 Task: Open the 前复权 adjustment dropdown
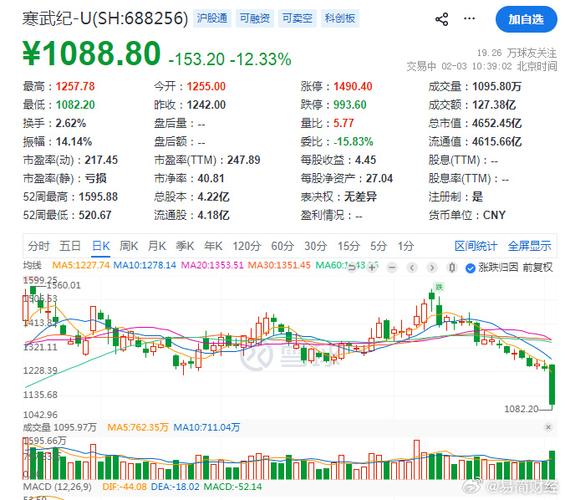point(537,267)
